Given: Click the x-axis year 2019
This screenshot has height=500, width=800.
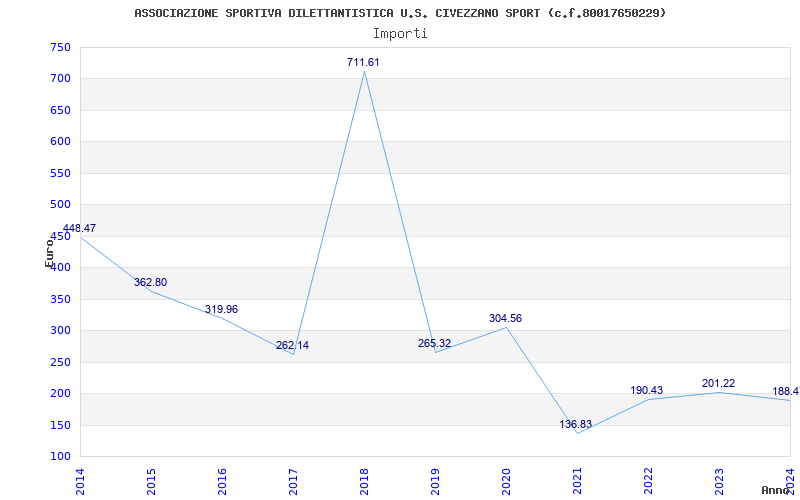Looking at the screenshot, I should point(435,482).
